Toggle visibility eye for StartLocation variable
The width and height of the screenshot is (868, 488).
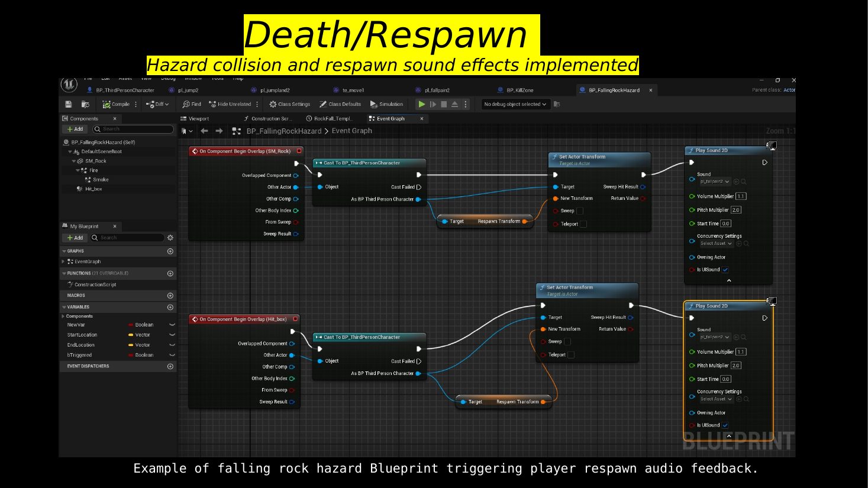(x=172, y=335)
